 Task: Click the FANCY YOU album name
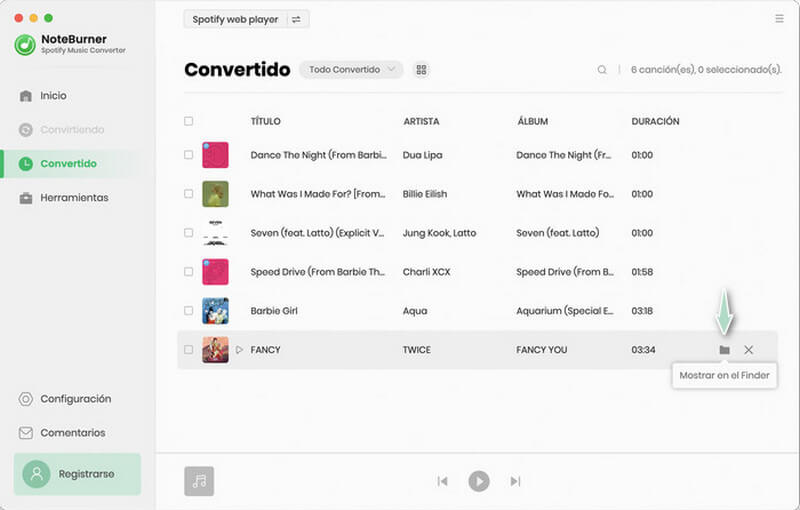pos(541,350)
